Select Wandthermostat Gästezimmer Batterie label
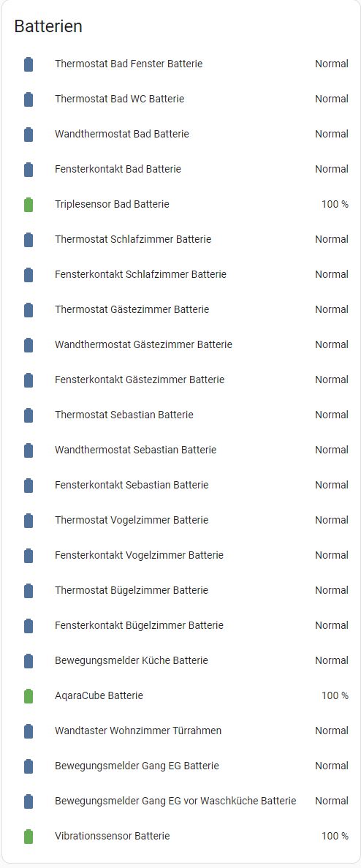 tap(143, 344)
